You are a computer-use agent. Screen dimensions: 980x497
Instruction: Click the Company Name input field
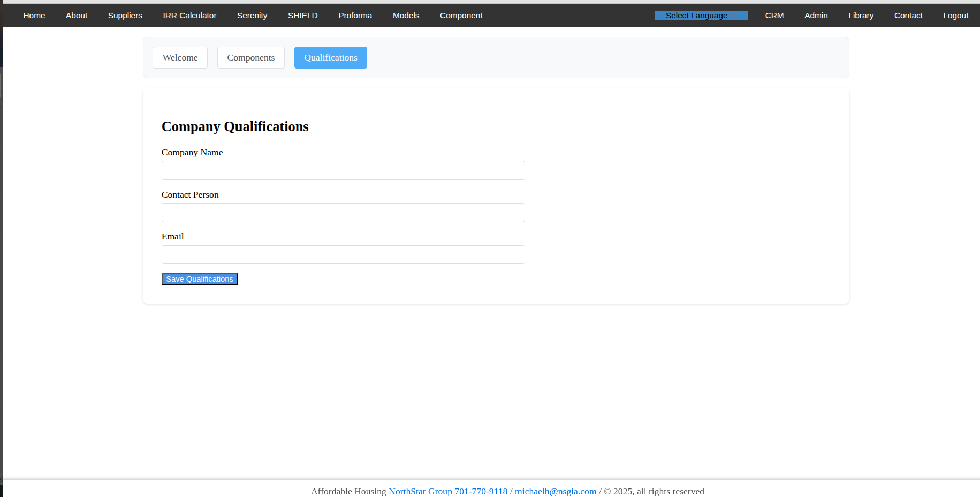343,170
